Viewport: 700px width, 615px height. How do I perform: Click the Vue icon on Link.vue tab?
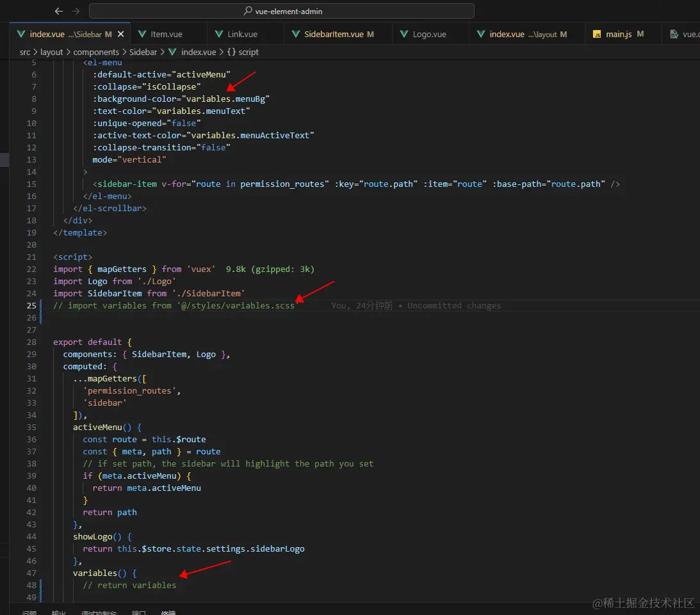pos(219,35)
